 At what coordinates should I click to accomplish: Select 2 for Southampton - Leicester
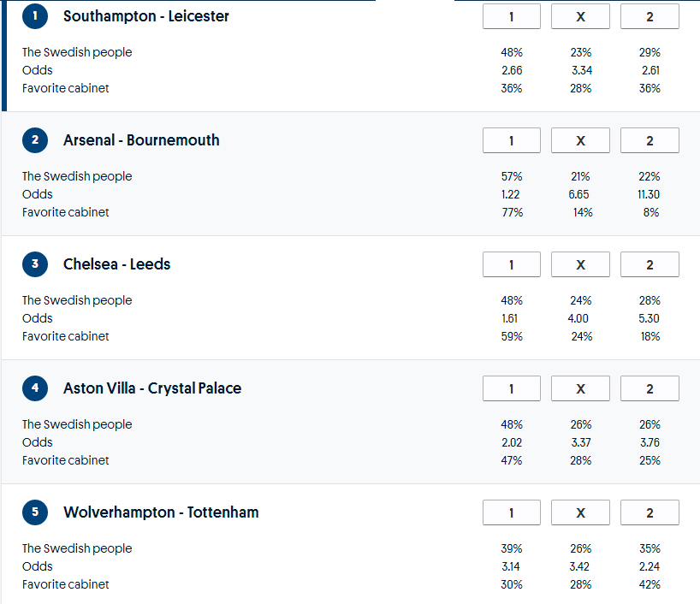[x=650, y=16]
